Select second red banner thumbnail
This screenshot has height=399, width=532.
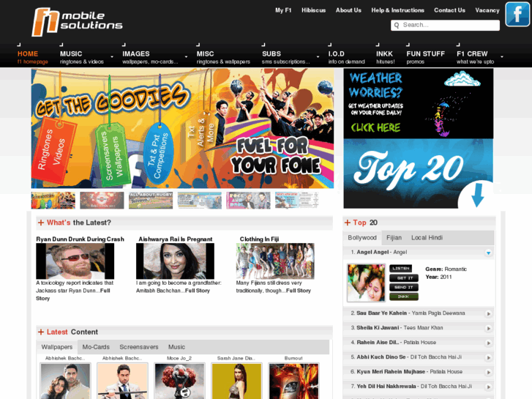click(x=102, y=200)
